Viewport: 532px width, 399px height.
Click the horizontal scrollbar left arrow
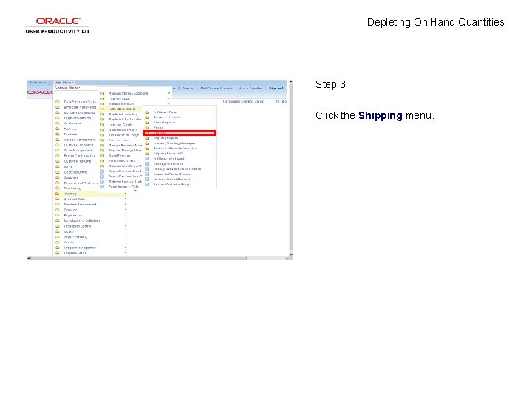pyautogui.click(x=29, y=258)
